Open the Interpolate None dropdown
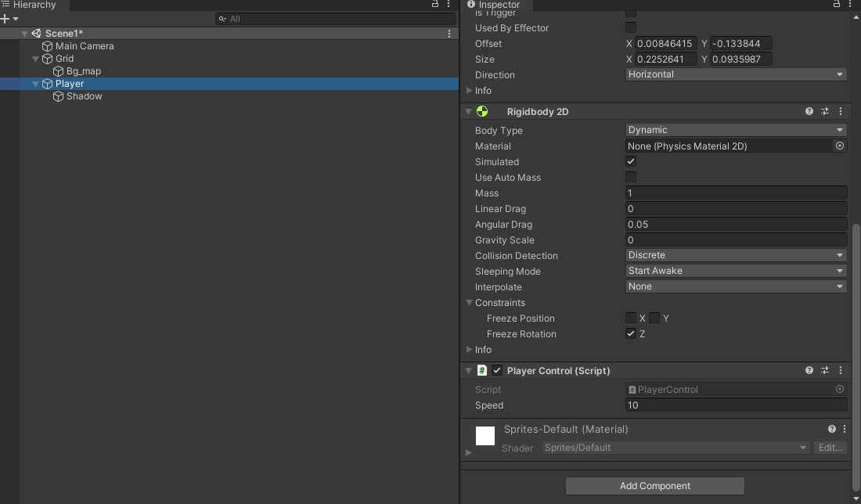The width and height of the screenshot is (861, 504). click(736, 286)
